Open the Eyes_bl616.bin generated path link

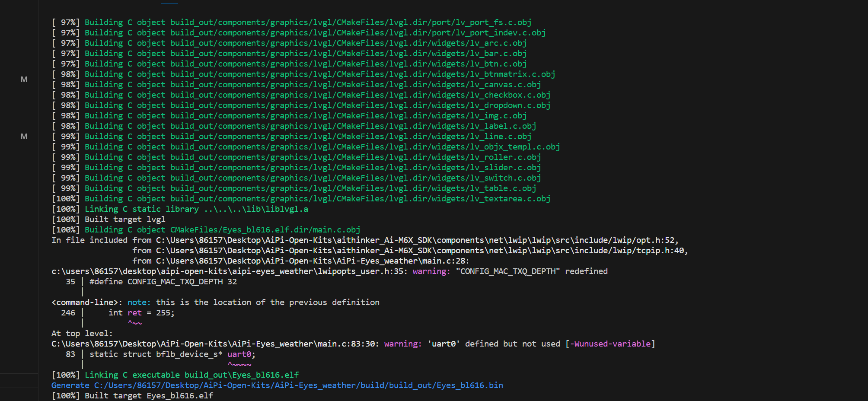tap(299, 385)
